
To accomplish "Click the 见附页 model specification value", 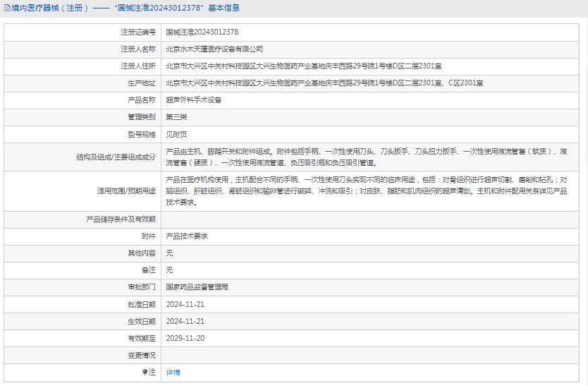I will (x=176, y=134).
